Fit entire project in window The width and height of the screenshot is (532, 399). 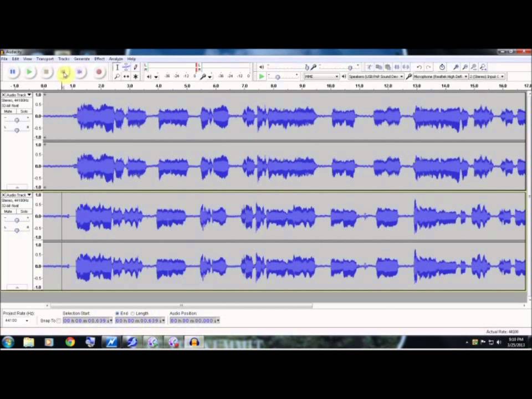click(483, 67)
